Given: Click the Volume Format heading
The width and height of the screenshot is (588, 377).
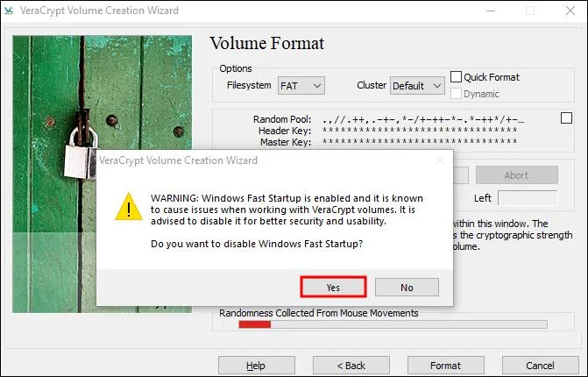Looking at the screenshot, I should (x=267, y=44).
